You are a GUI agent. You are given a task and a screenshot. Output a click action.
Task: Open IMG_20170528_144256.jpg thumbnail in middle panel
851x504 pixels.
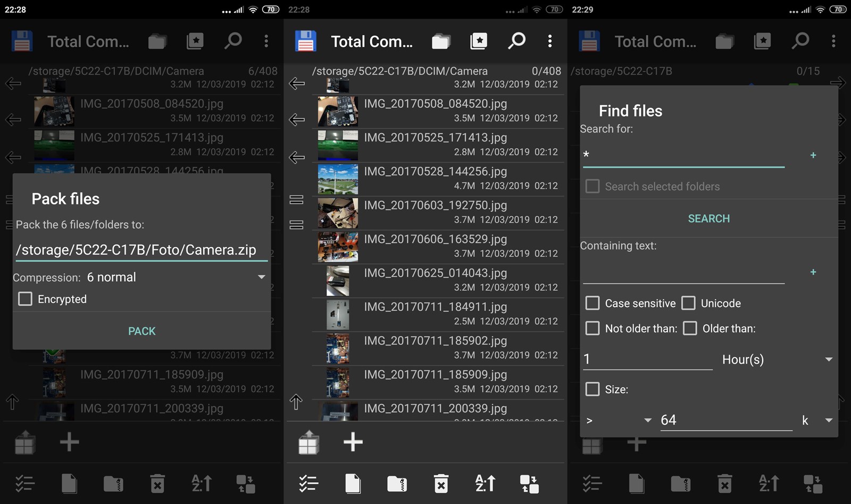tap(338, 179)
